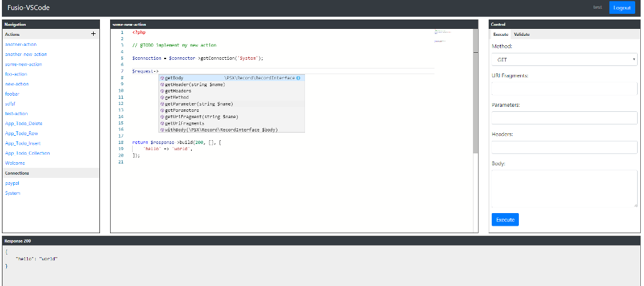Click the info icon beside getBody suggestion
Screen dimensions: 644x286
coord(298,78)
